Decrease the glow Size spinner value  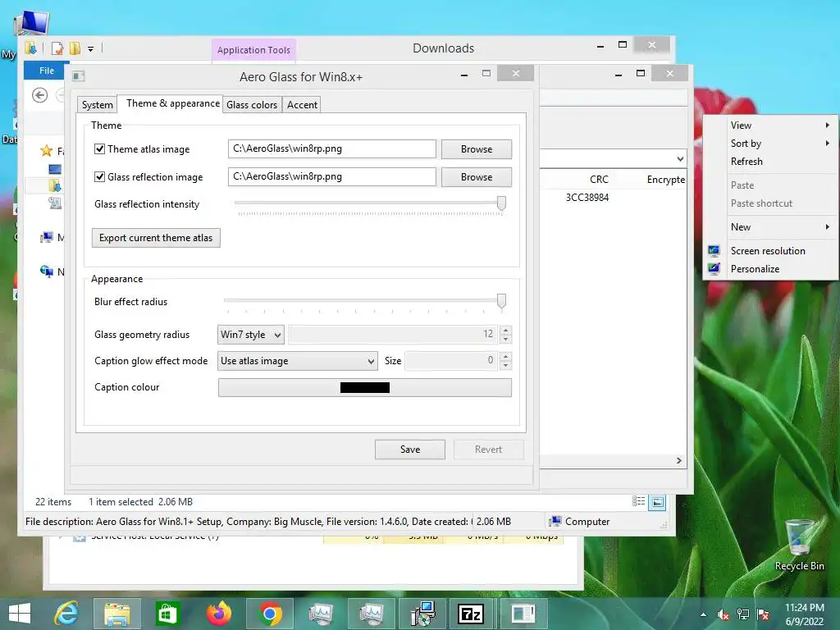click(505, 365)
